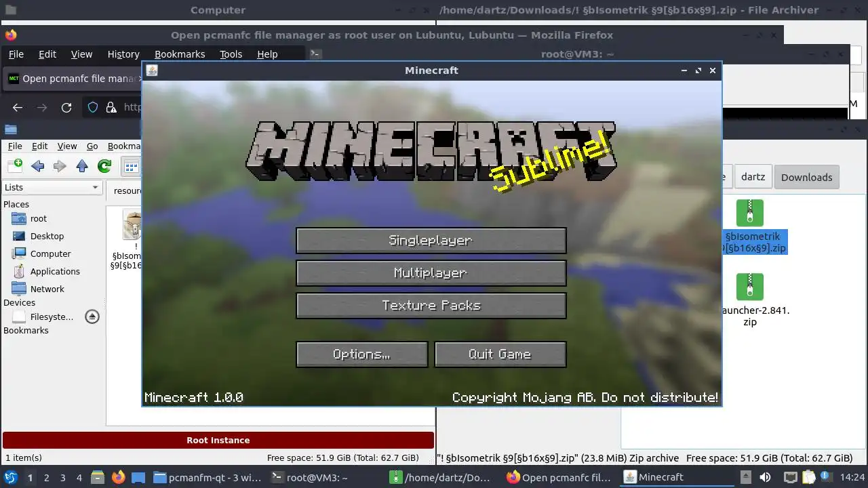Viewport: 868px width, 488px height.
Task: Open Firefox Bookmarks menu
Action: coord(180,54)
